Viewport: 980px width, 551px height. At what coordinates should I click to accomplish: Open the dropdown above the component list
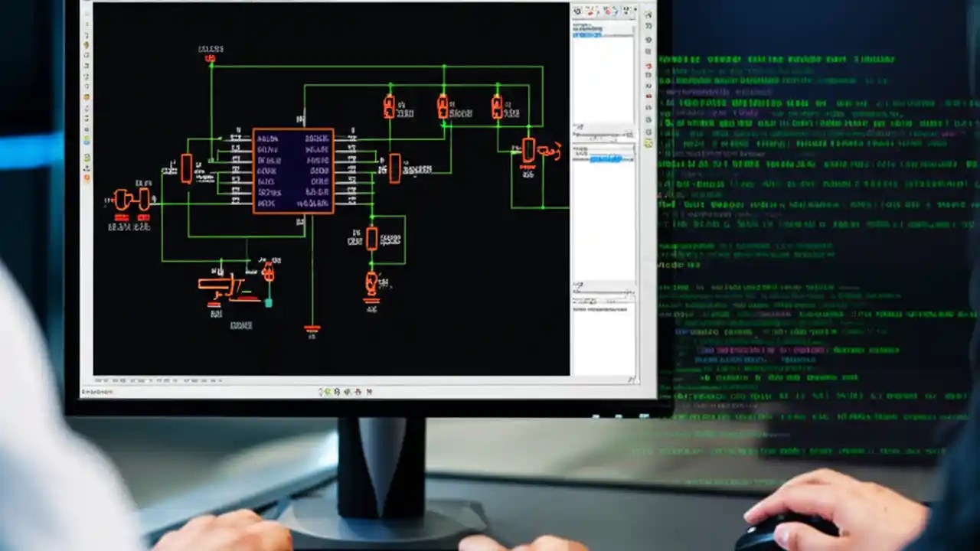pyautogui.click(x=601, y=136)
